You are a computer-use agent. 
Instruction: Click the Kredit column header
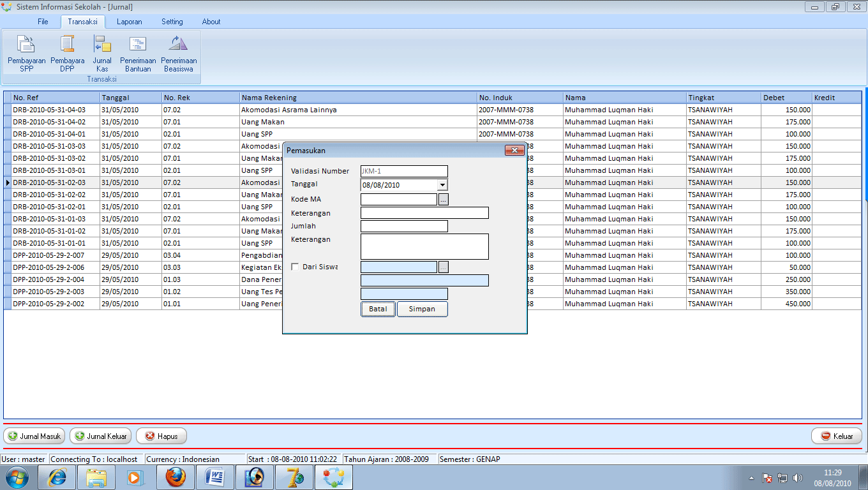(x=837, y=98)
